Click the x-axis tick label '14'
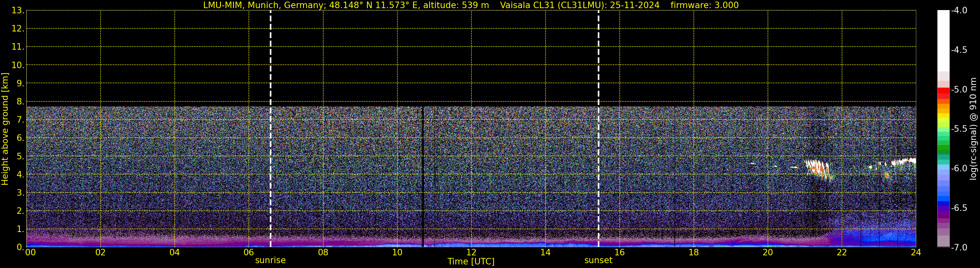 point(545,252)
